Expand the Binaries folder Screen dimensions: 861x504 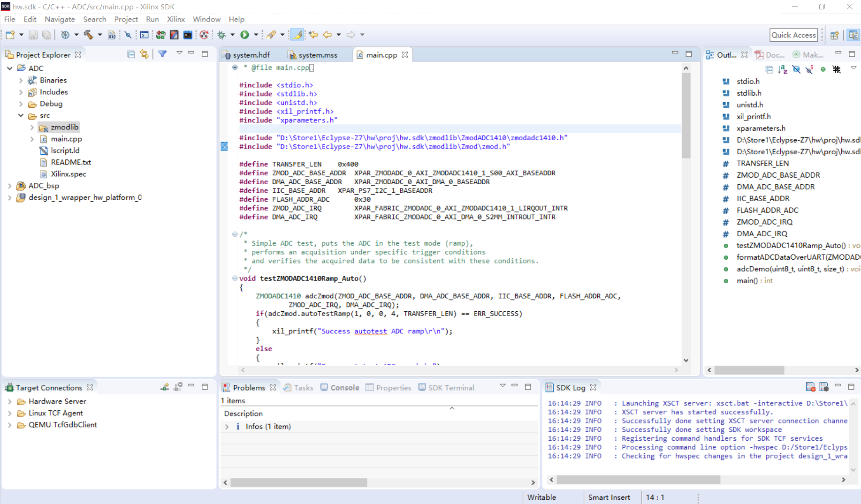(21, 80)
